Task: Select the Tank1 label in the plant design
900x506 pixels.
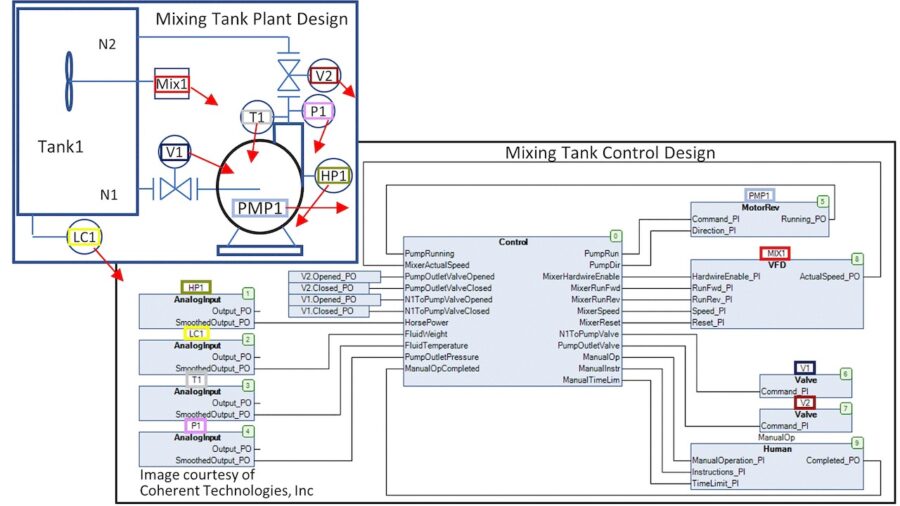Action: click(60, 147)
